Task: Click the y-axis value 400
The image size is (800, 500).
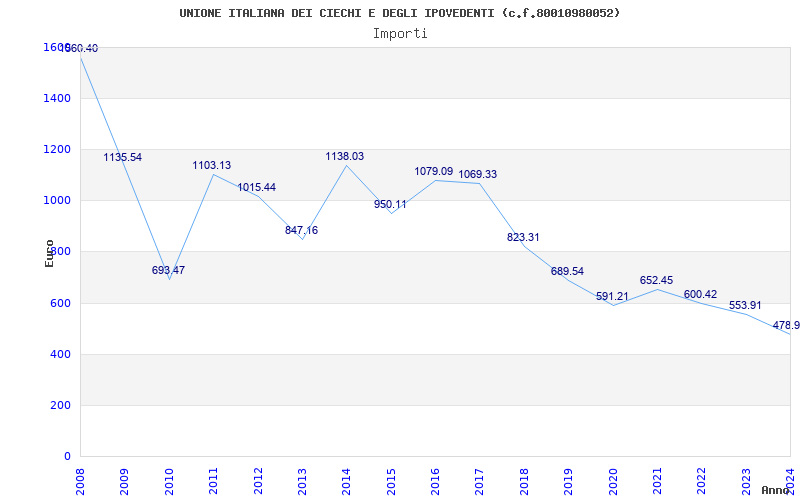Action: pos(59,355)
